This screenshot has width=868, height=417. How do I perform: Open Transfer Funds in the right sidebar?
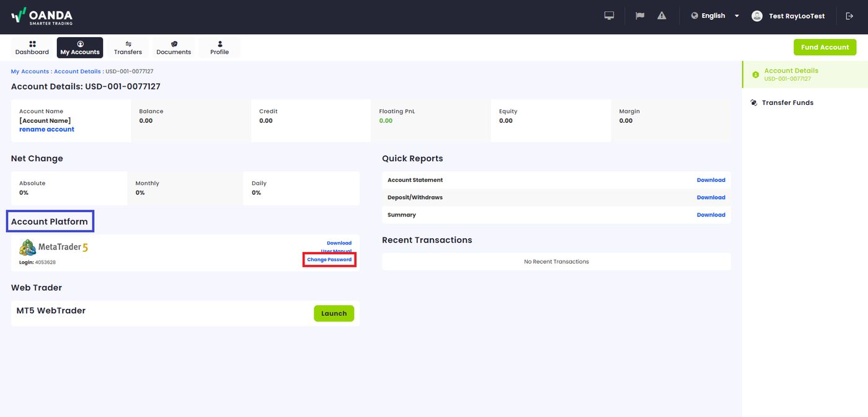click(787, 102)
